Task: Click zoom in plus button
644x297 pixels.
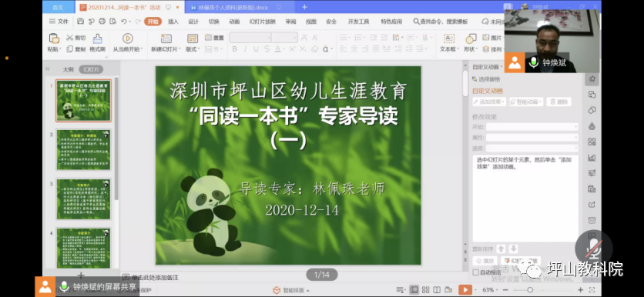Action: click(x=580, y=289)
